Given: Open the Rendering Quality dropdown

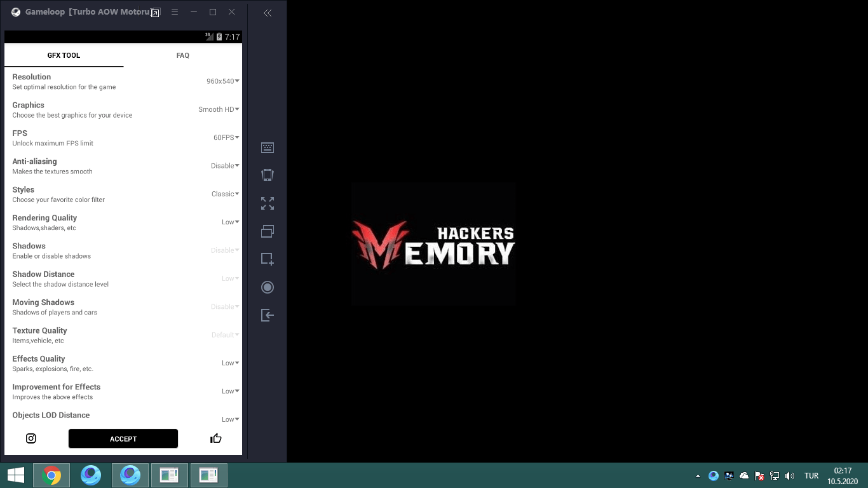Looking at the screenshot, I should point(230,222).
